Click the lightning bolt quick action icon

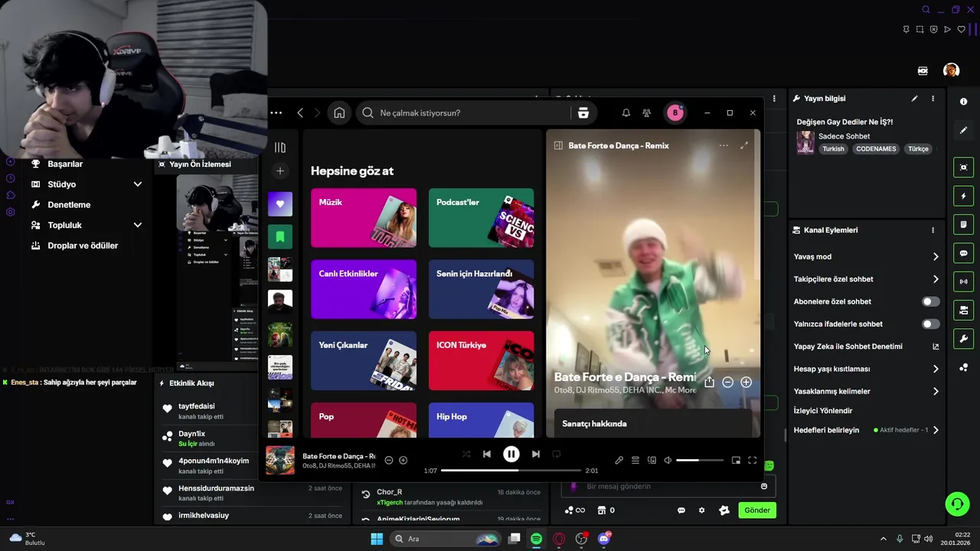click(x=963, y=197)
